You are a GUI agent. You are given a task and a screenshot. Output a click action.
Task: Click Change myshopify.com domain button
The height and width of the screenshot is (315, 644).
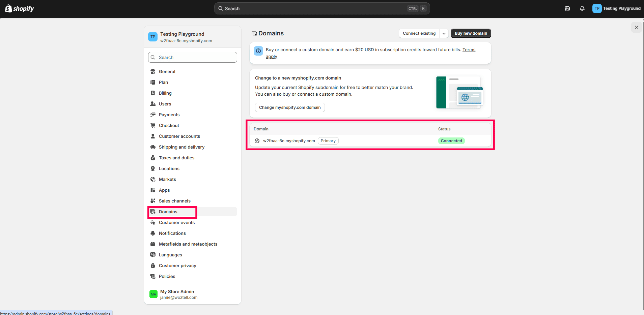[x=289, y=107]
